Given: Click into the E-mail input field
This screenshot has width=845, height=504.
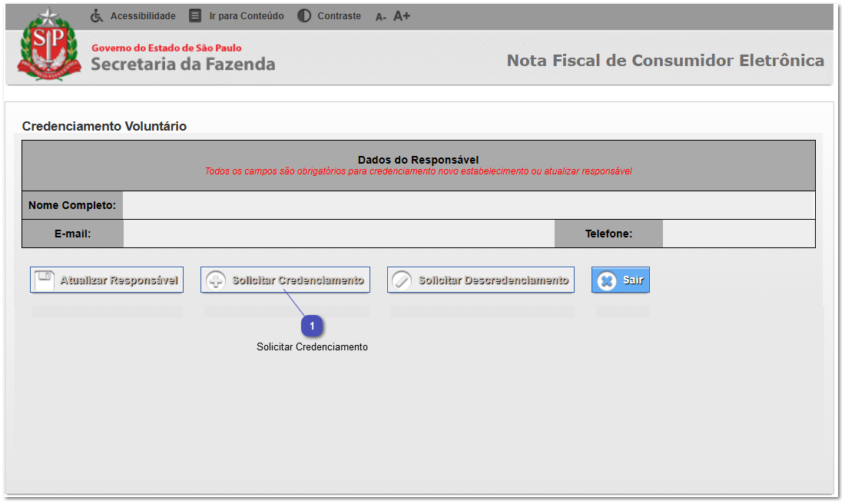Looking at the screenshot, I should 338,234.
